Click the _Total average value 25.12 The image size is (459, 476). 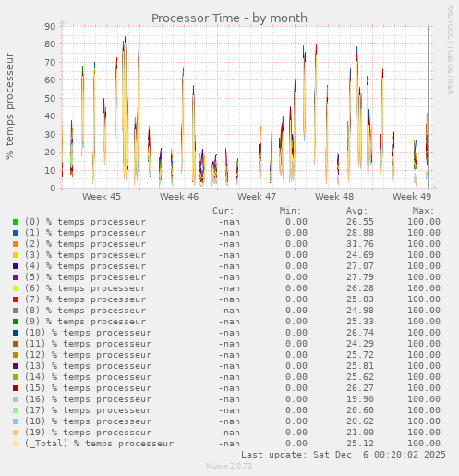click(x=360, y=444)
